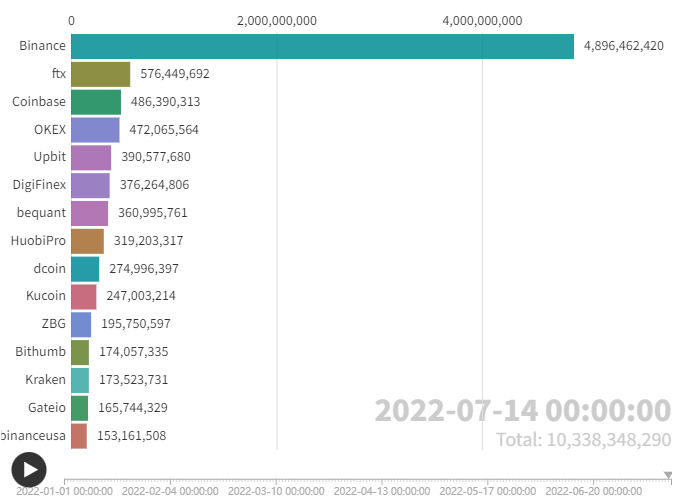Select the brown HuobiPro bar

point(88,241)
